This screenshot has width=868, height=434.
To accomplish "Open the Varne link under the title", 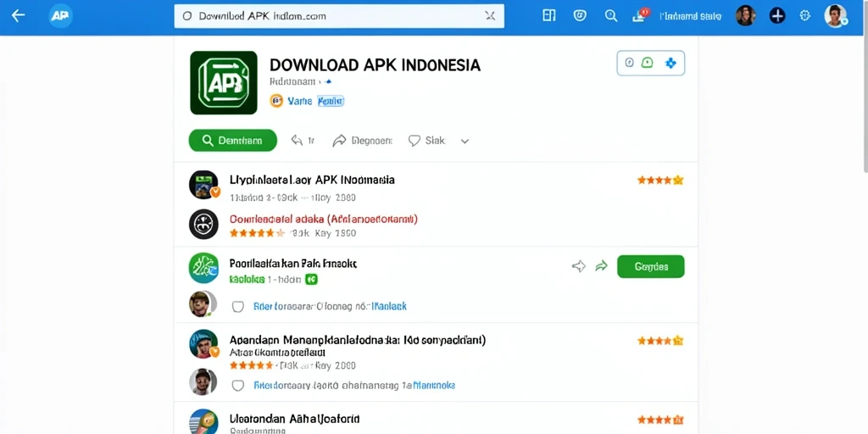I will coord(299,102).
